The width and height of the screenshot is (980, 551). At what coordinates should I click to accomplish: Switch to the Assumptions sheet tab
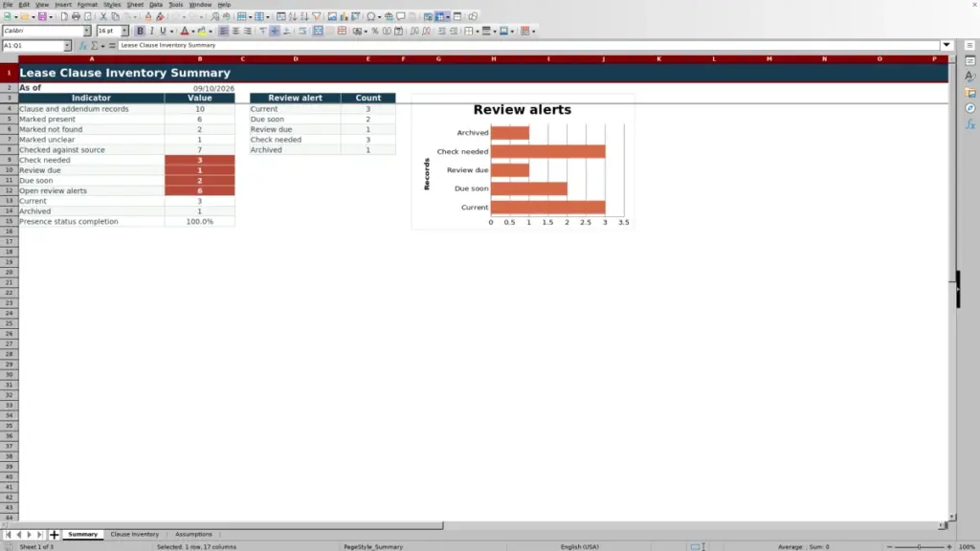[x=193, y=535]
